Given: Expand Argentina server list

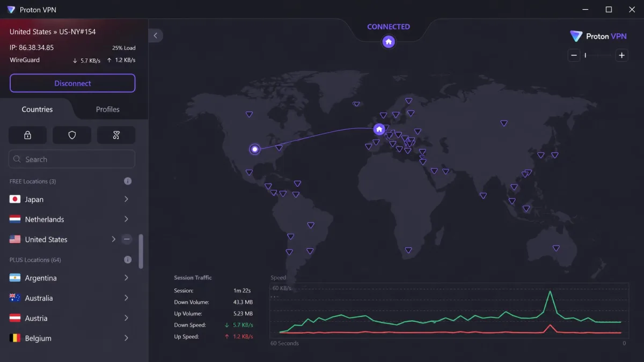Looking at the screenshot, I should (126, 278).
